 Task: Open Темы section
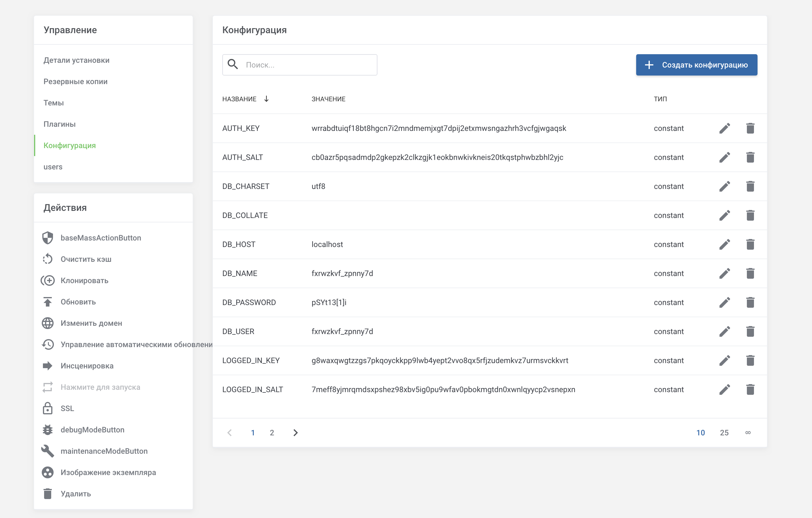coord(54,102)
